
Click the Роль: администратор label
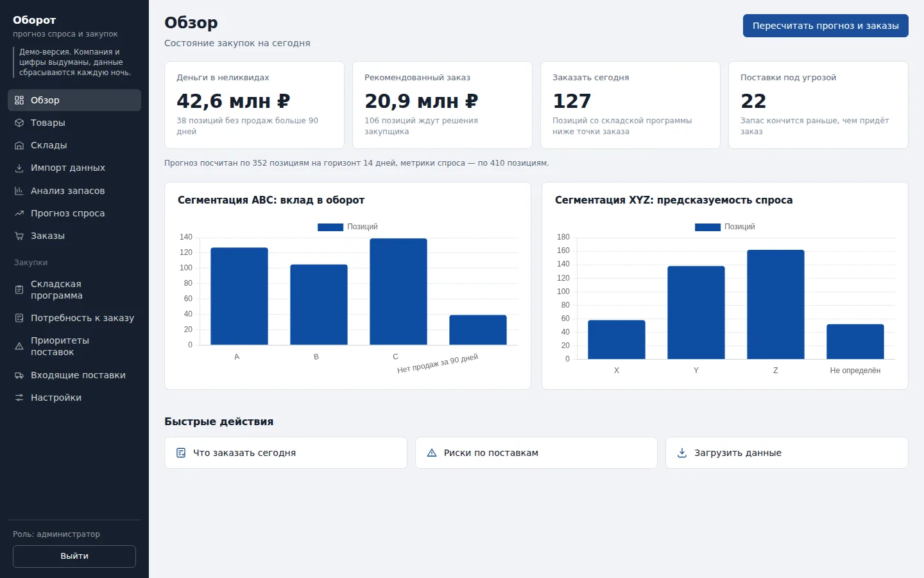pyautogui.click(x=56, y=534)
